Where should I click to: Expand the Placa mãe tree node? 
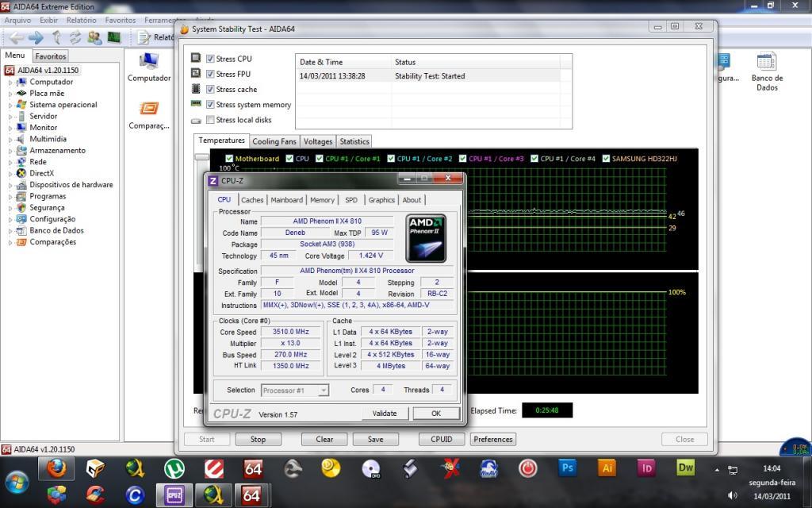[10, 94]
